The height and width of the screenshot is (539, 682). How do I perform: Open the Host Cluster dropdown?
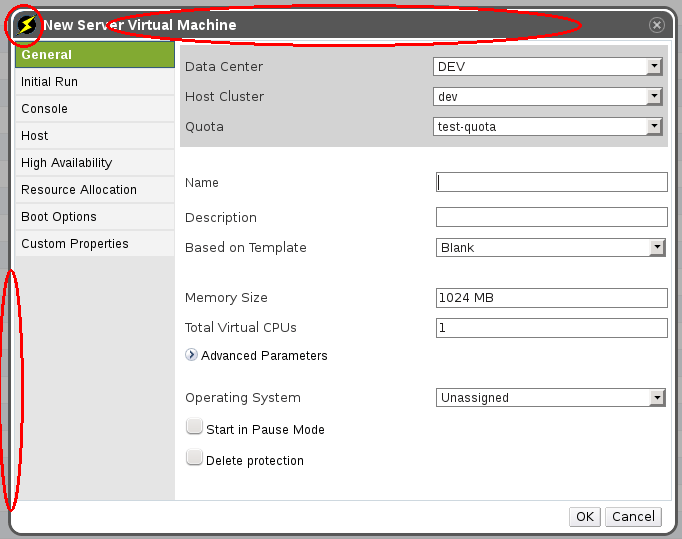tap(550, 97)
